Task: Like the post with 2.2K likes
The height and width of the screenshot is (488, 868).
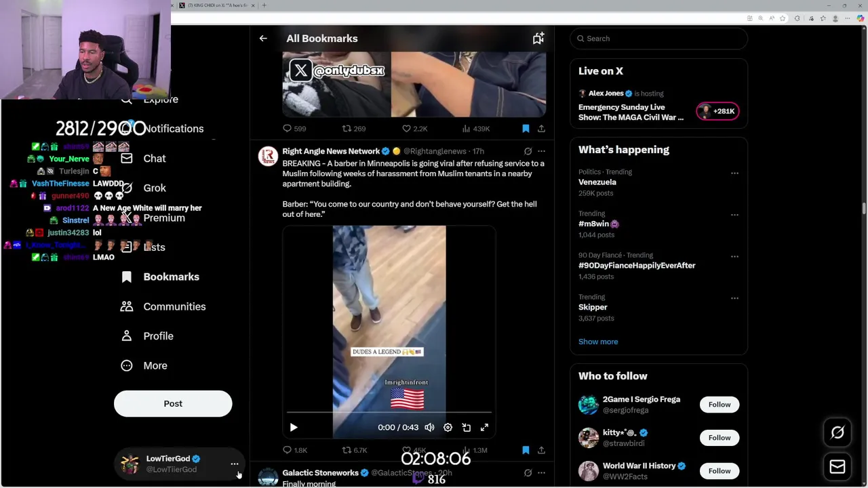Action: pos(414,129)
